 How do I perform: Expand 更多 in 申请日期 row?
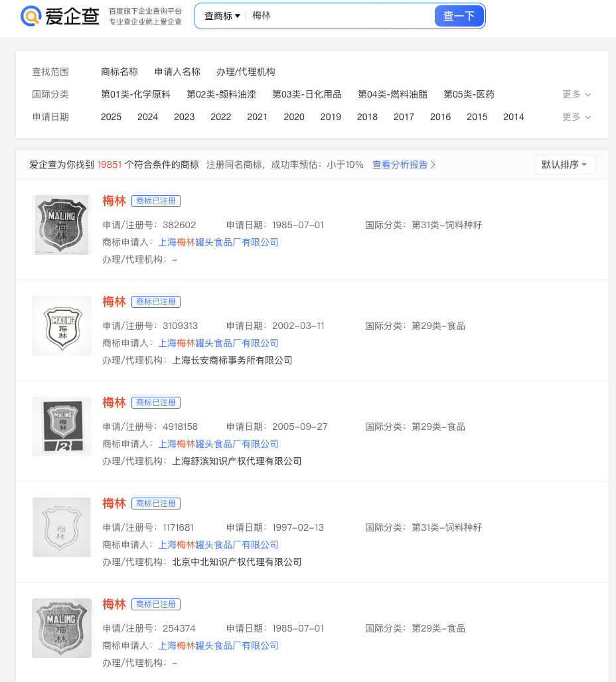click(576, 117)
